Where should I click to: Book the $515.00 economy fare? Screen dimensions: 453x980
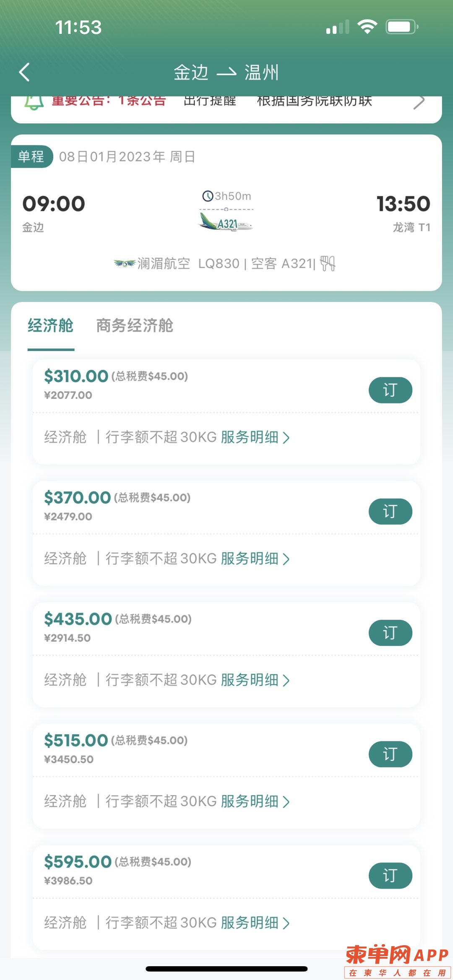[390, 754]
